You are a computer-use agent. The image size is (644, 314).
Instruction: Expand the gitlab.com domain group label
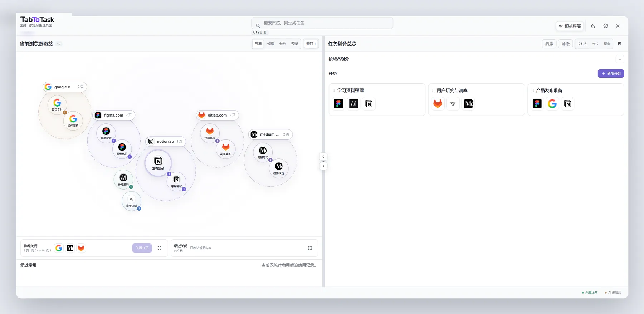[x=218, y=115]
